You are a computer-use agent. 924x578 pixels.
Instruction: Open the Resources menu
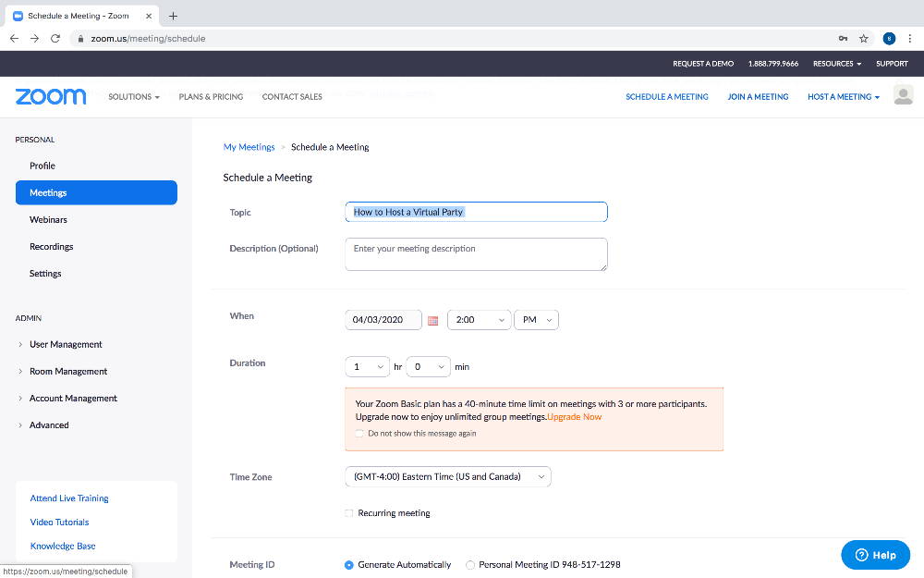[x=837, y=64]
